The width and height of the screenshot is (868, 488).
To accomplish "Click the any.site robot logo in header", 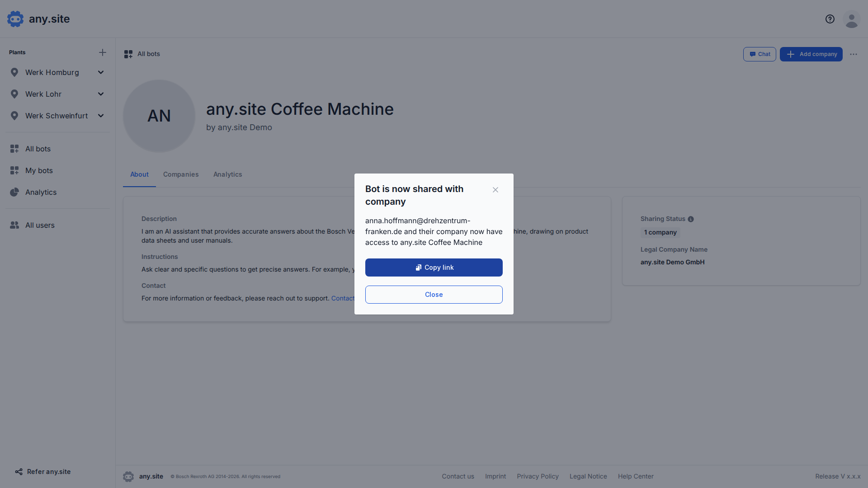I will click(15, 19).
